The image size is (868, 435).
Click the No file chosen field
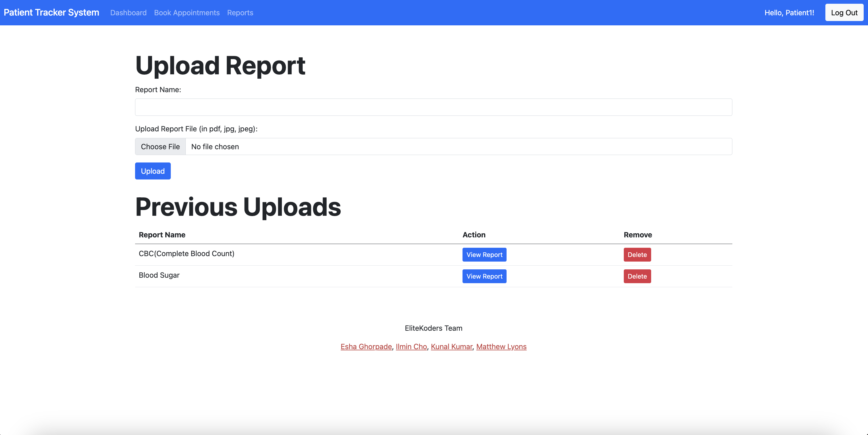pos(458,147)
